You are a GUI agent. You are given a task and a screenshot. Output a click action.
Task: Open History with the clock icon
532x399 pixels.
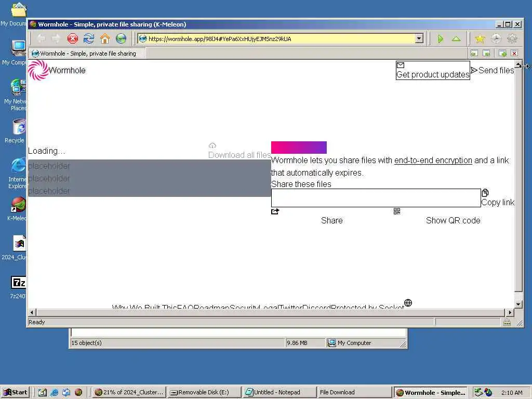496,38
